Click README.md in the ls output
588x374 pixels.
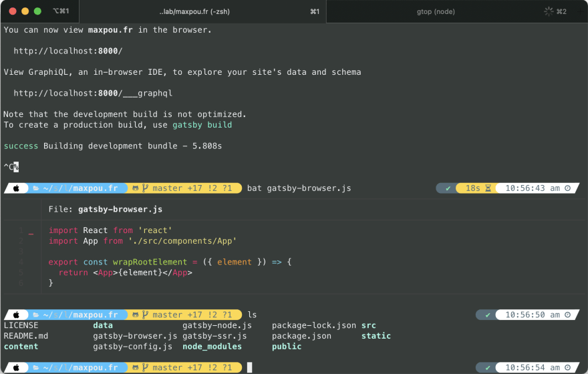coord(26,336)
